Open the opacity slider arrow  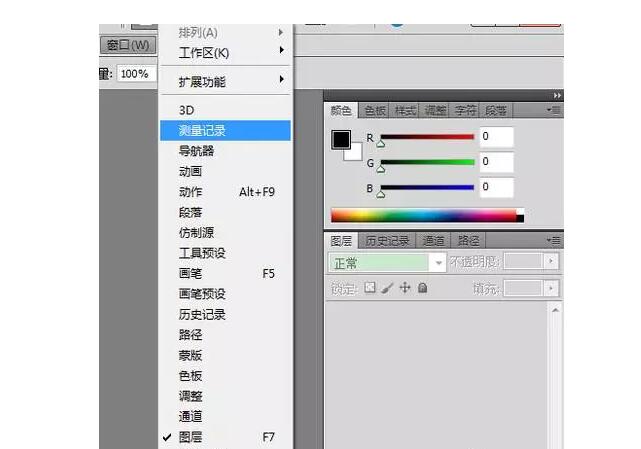(x=551, y=261)
